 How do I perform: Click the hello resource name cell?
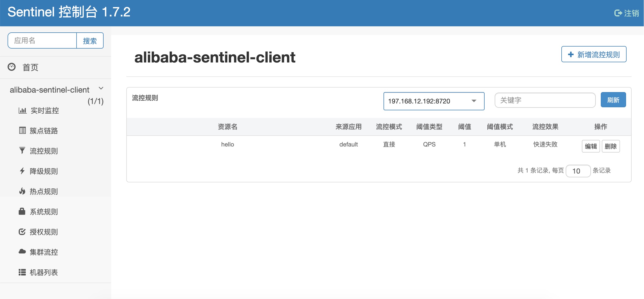click(228, 144)
